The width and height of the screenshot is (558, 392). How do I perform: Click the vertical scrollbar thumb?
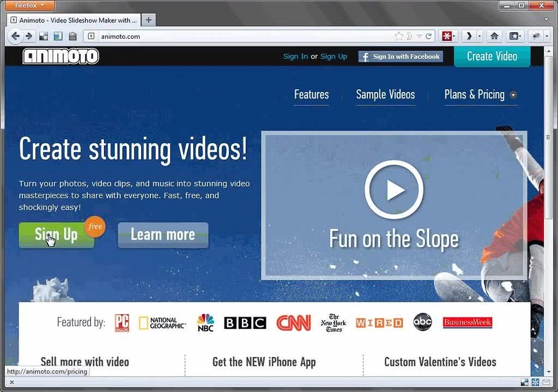(x=548, y=137)
